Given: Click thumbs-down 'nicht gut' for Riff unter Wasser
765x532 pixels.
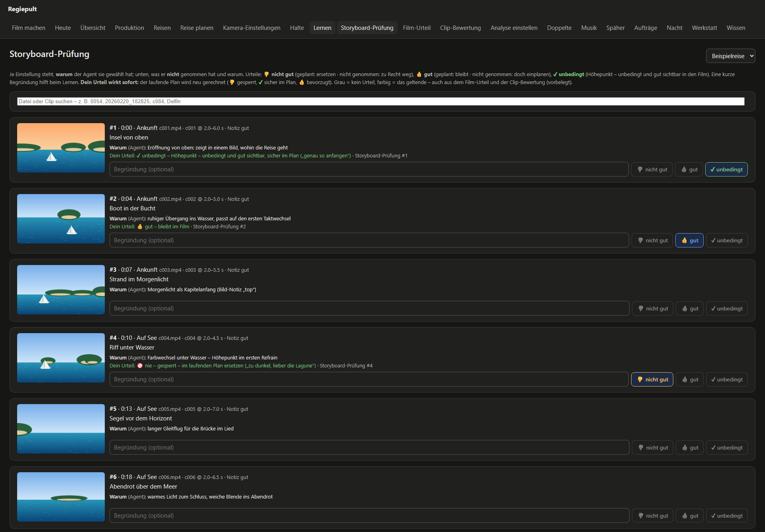Looking at the screenshot, I should coord(652,379).
